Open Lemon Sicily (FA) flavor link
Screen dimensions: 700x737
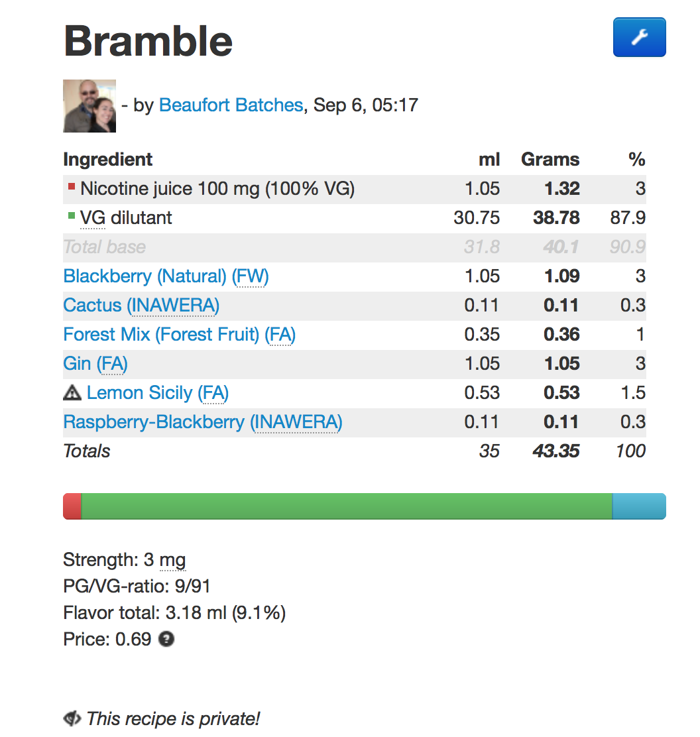[158, 392]
